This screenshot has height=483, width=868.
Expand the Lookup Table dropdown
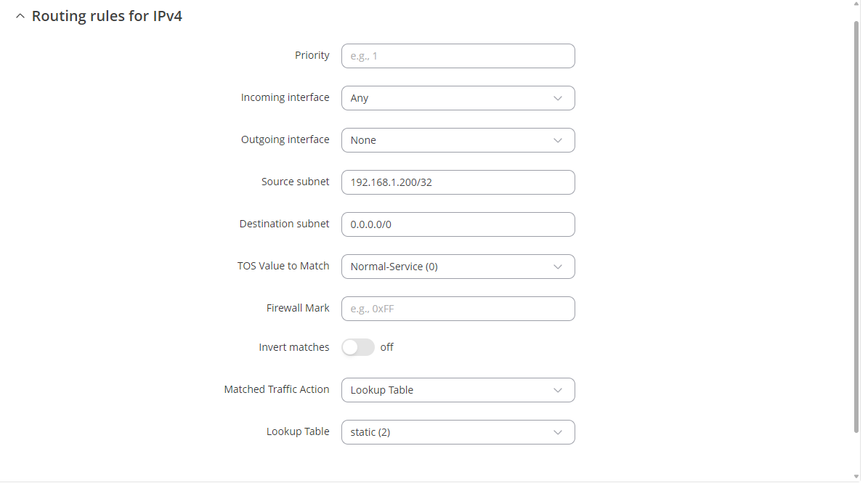(x=458, y=432)
